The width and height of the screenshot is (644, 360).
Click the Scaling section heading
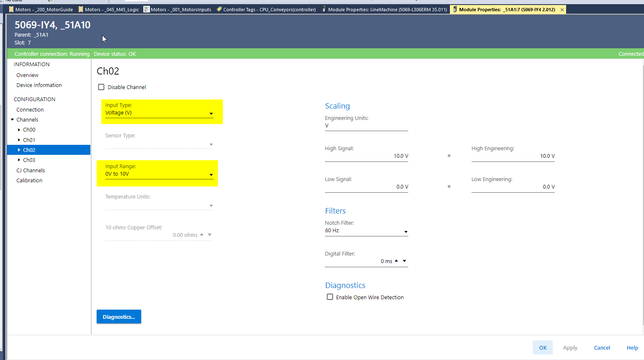click(337, 106)
